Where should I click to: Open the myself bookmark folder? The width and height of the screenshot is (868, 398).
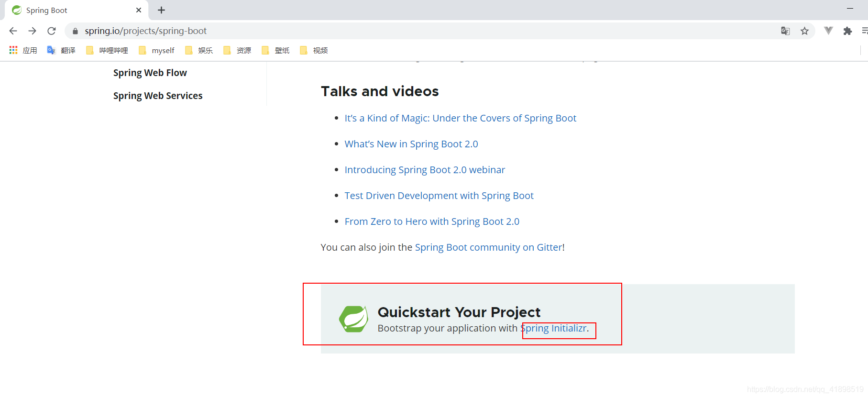(156, 50)
